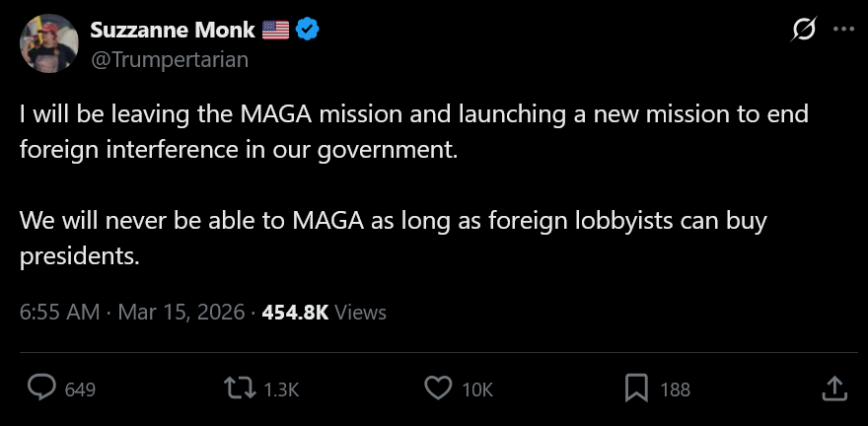Open the 454.8K Views analytics

tap(324, 313)
